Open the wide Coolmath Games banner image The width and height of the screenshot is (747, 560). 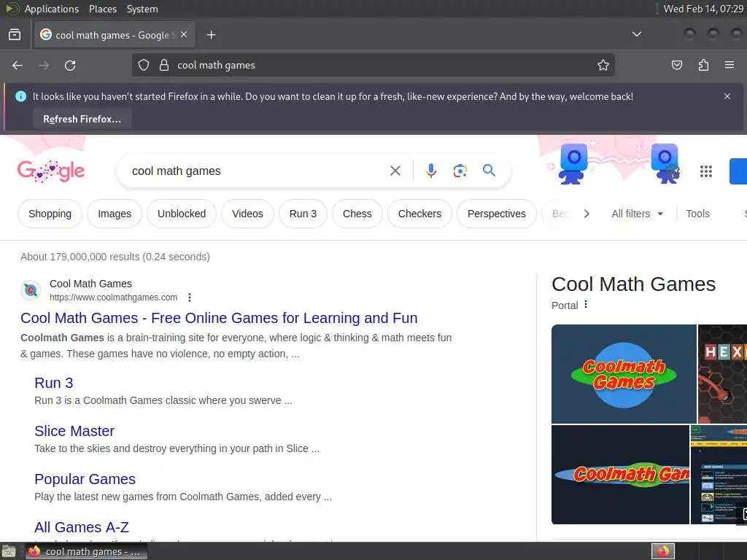pyautogui.click(x=620, y=475)
